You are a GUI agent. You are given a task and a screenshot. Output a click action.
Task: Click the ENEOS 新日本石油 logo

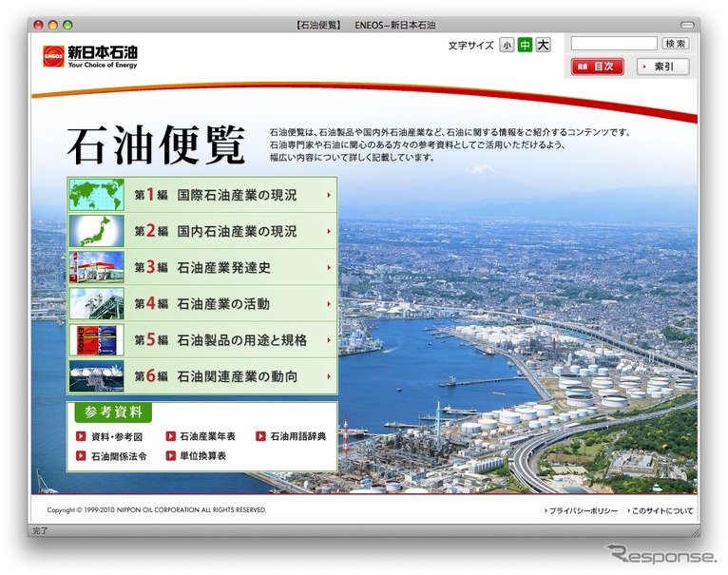pyautogui.click(x=90, y=57)
